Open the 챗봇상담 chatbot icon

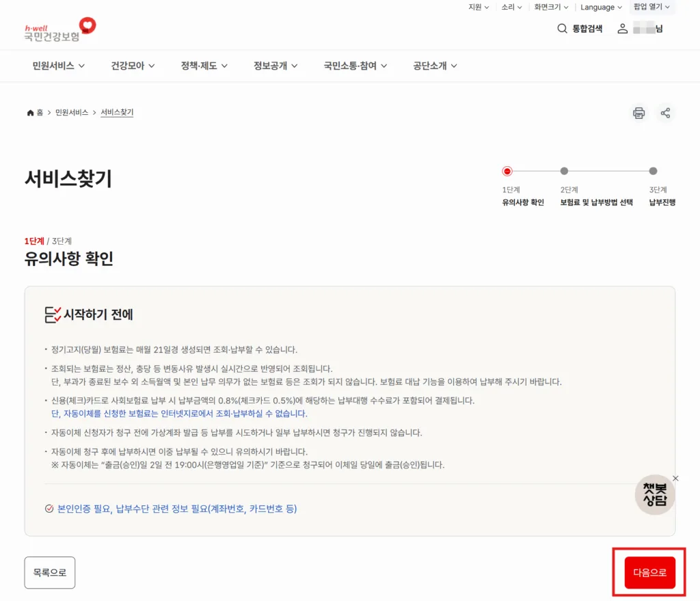(x=654, y=494)
